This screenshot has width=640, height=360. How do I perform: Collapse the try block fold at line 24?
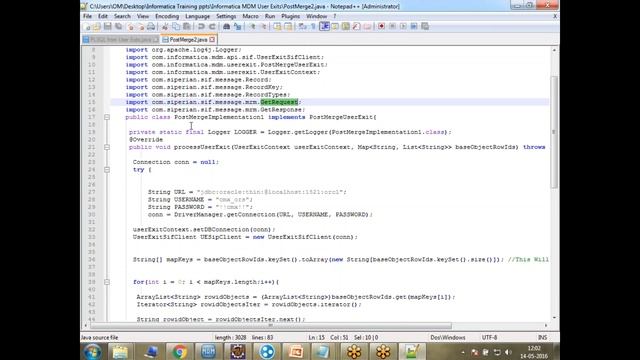point(107,169)
